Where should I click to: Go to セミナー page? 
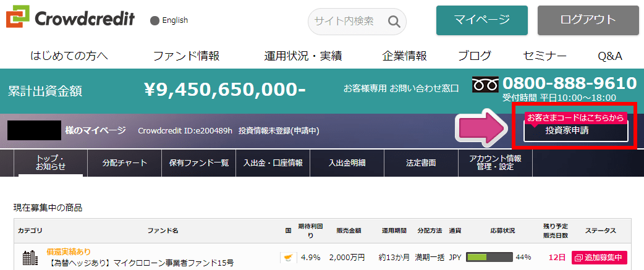544,56
